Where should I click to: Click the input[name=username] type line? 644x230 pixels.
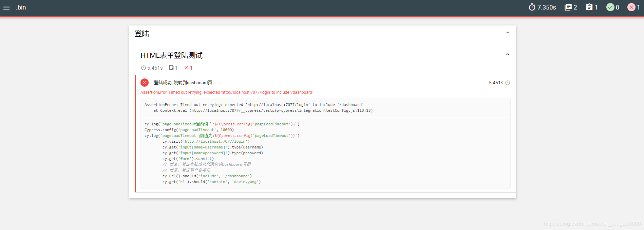click(x=212, y=147)
